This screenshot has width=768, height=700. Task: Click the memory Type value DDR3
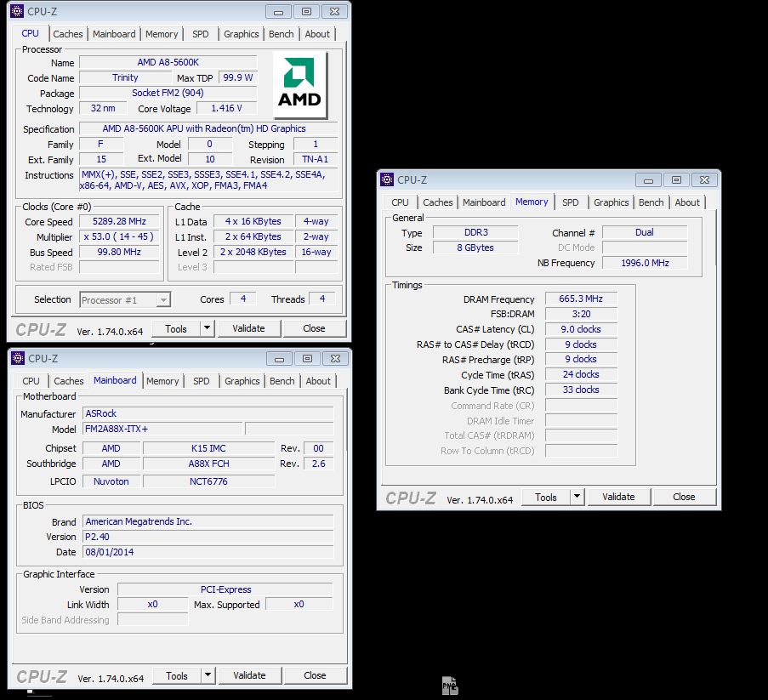(475, 232)
